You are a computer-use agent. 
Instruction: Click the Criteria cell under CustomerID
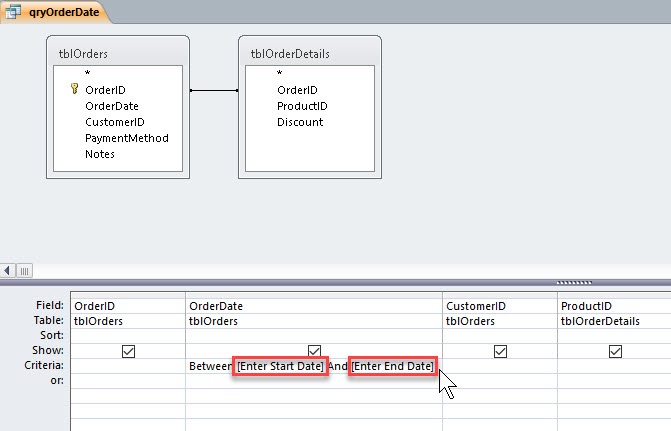pos(500,366)
